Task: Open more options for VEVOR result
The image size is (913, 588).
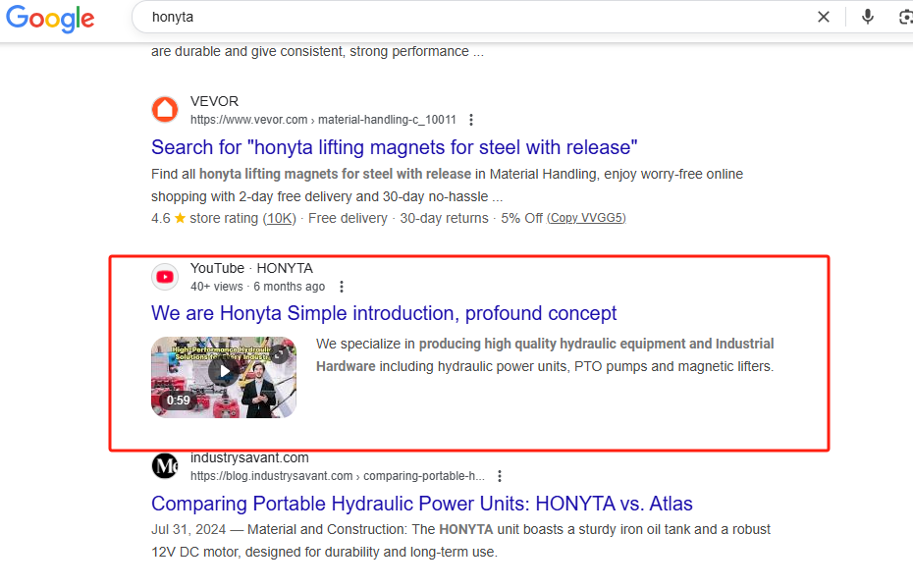Action: [x=471, y=120]
